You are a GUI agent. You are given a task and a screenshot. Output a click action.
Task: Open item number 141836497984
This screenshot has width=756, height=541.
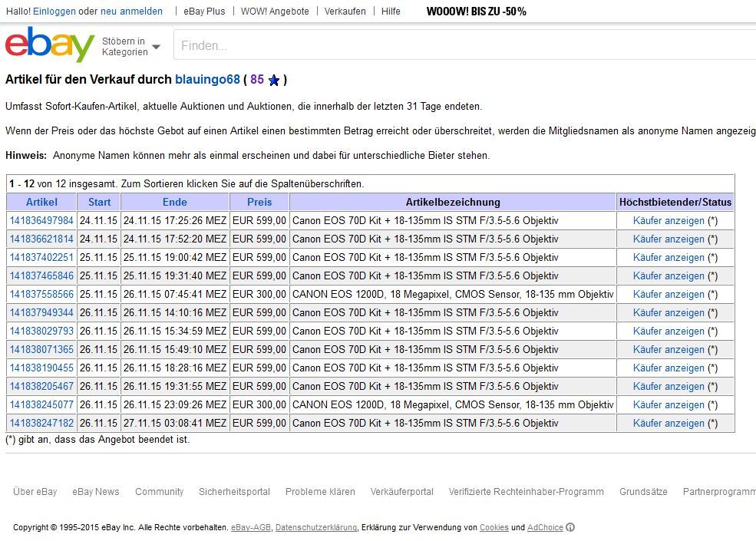41,220
